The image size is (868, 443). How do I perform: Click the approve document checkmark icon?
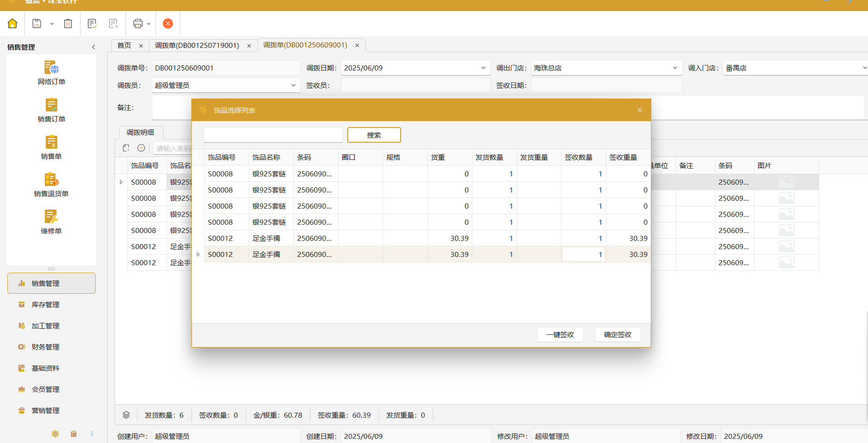tap(92, 23)
